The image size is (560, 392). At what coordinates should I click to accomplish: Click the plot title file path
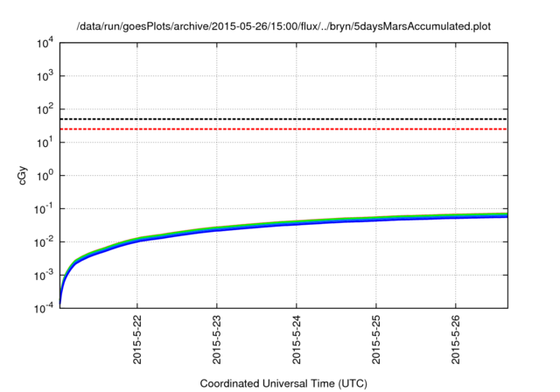[283, 26]
